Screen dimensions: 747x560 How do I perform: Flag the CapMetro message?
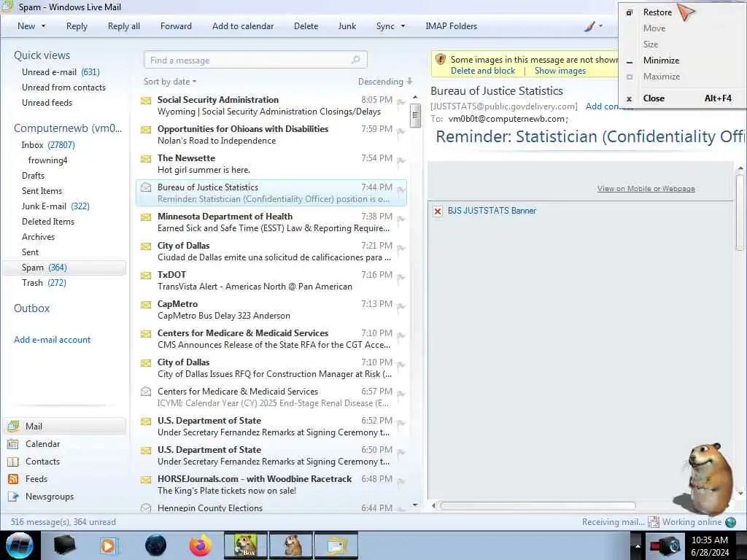coord(401,306)
